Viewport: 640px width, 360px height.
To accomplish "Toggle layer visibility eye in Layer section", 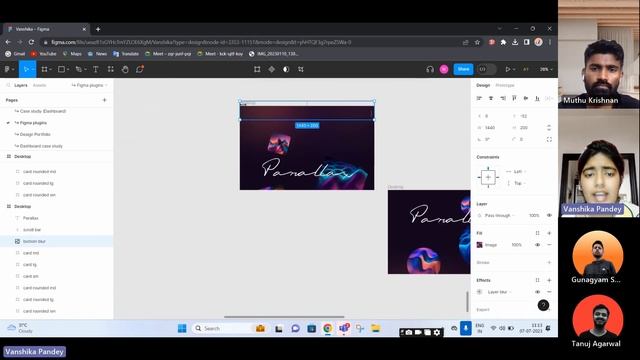I will pos(549,215).
